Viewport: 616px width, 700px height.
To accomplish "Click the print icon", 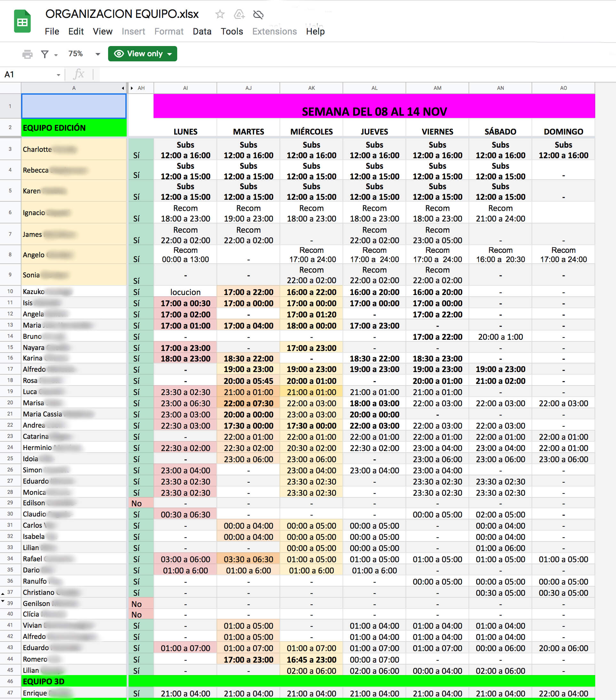I will click(27, 54).
